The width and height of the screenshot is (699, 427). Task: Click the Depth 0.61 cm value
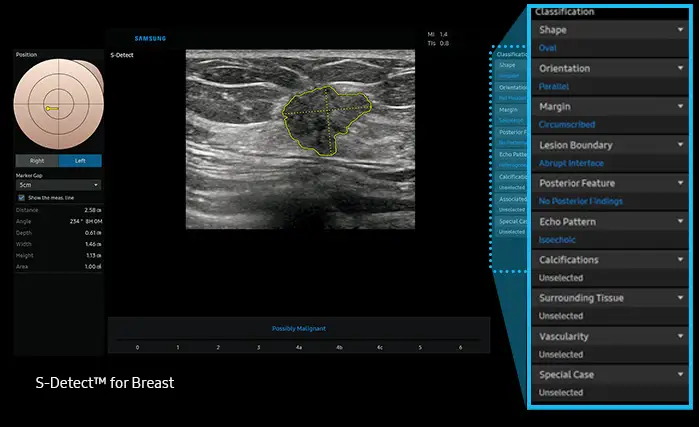[93, 233]
